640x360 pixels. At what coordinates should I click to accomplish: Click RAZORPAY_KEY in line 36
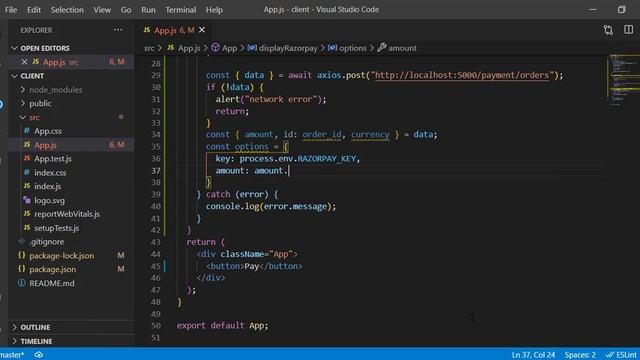pyautogui.click(x=327, y=158)
